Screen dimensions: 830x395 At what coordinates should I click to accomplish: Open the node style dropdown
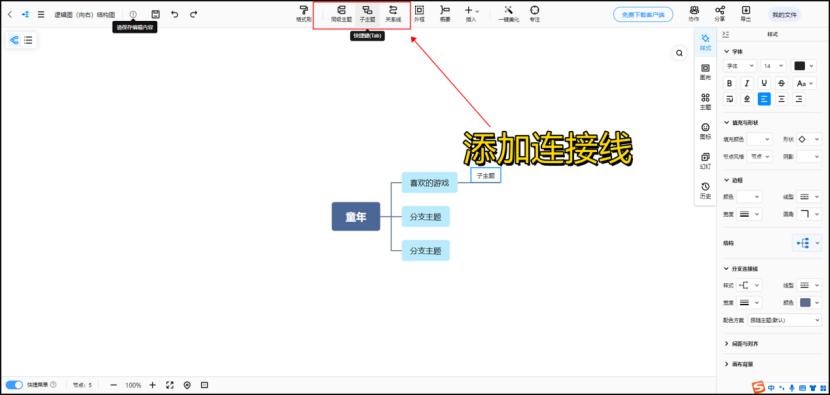(761, 156)
